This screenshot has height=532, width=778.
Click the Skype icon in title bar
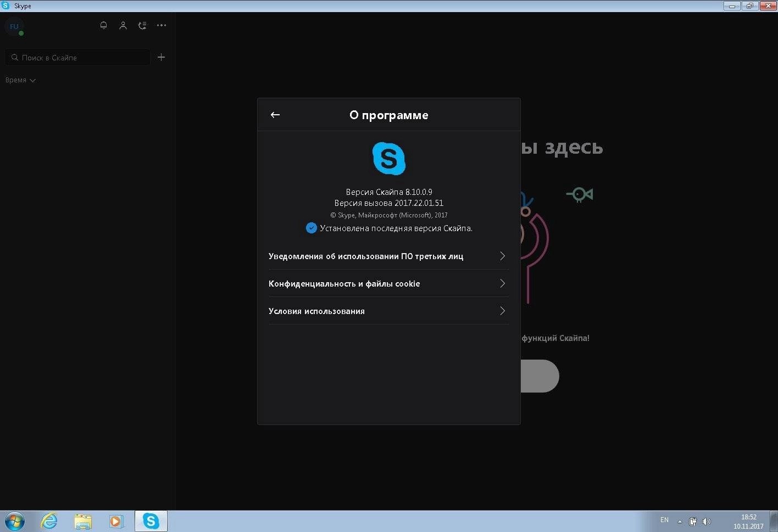click(x=5, y=5)
